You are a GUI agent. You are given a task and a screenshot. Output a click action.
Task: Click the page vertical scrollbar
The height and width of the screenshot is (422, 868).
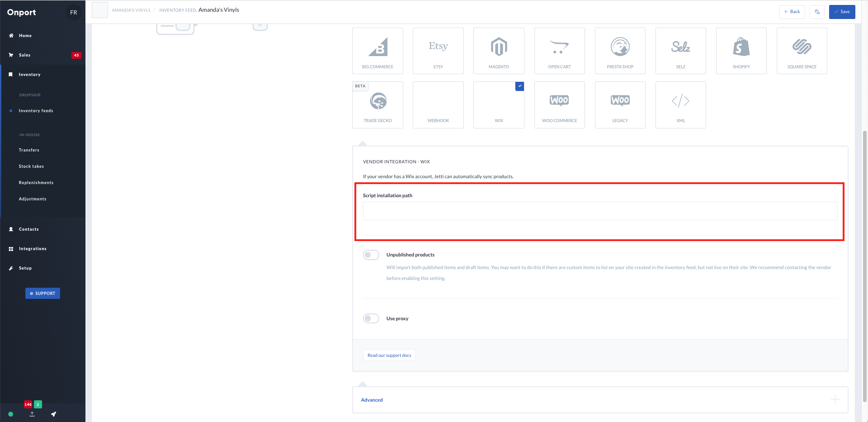[x=865, y=267]
